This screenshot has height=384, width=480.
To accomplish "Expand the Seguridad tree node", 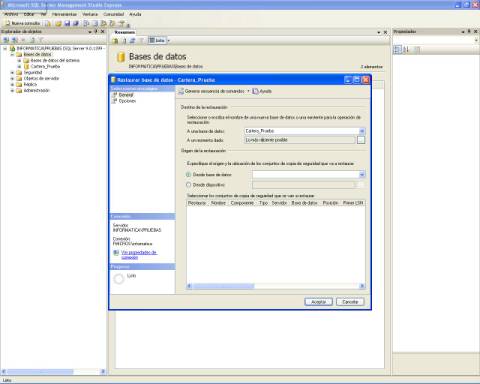I will (x=12, y=72).
